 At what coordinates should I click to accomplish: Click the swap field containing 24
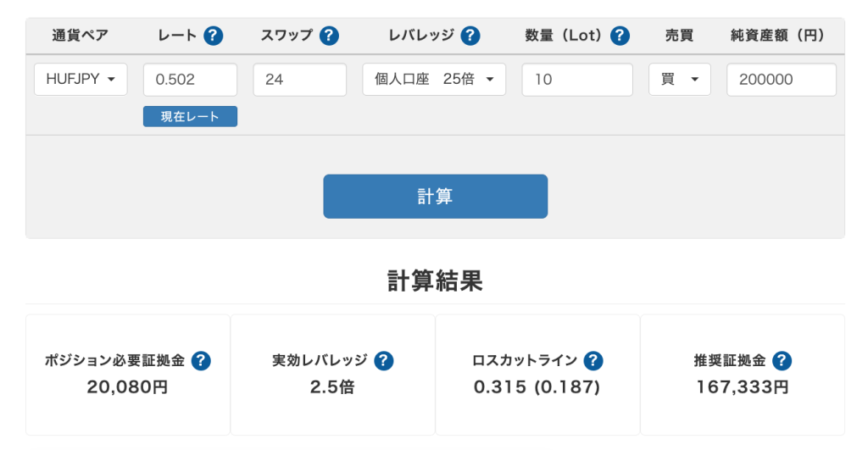click(x=299, y=80)
